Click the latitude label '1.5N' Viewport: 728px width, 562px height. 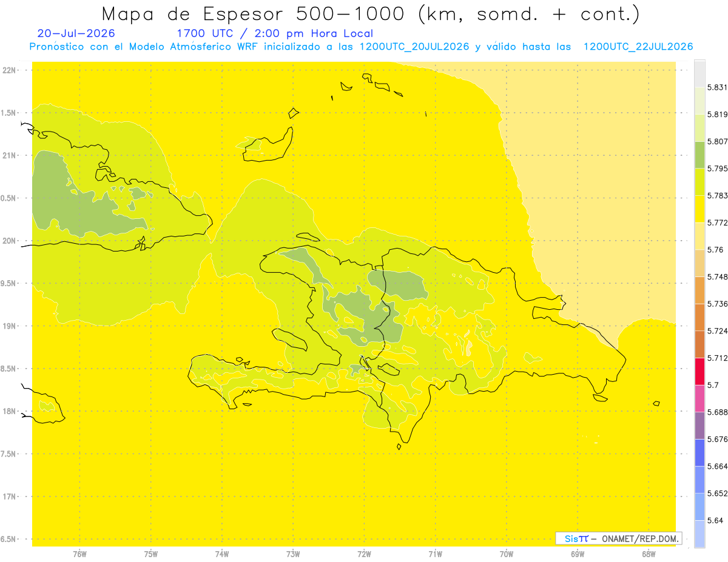[x=9, y=113]
